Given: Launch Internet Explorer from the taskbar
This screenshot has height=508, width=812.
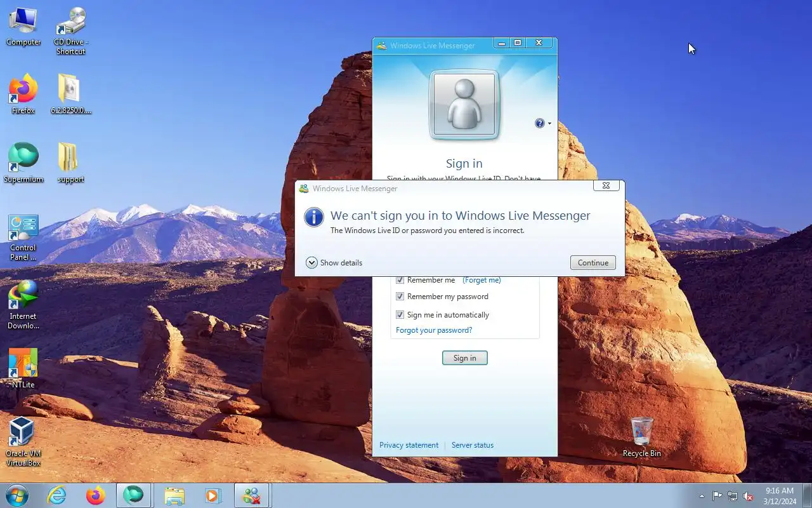Looking at the screenshot, I should pyautogui.click(x=57, y=495).
